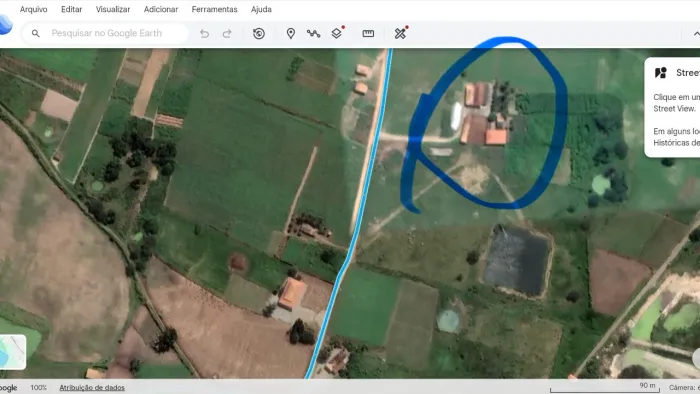This screenshot has width=700, height=394.
Task: Select the draw path or polygon tool
Action: (313, 33)
